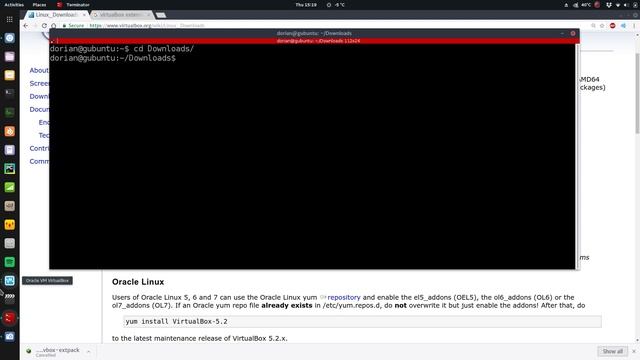The image size is (640, 360).
Task: Switch to the Linux_Downloads Chrome tab
Action: [55, 15]
